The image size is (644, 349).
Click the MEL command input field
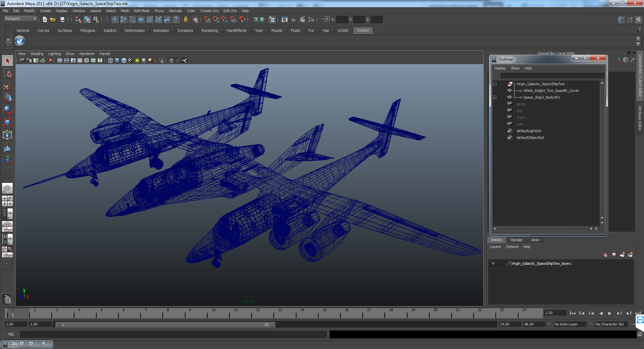[x=173, y=334]
